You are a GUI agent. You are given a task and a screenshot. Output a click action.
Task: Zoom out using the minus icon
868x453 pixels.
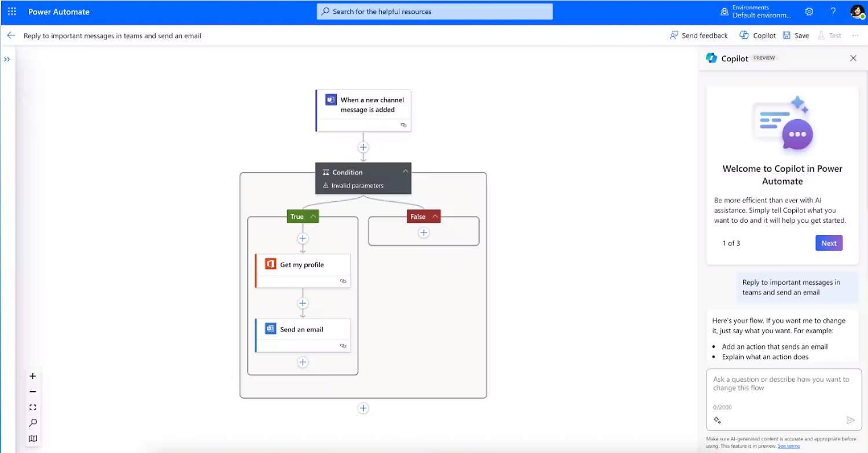coord(32,391)
